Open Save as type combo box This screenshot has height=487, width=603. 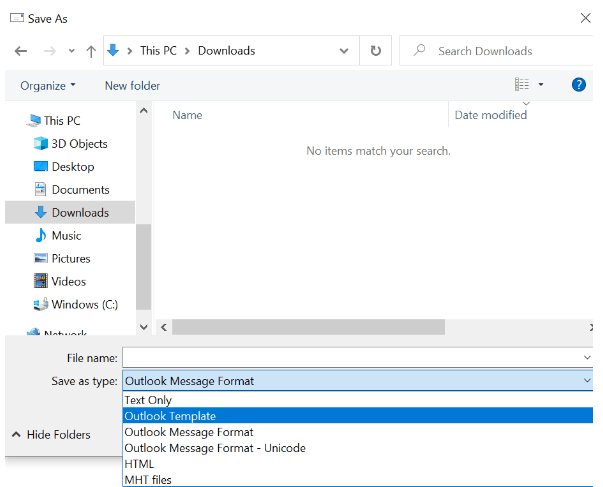[358, 381]
